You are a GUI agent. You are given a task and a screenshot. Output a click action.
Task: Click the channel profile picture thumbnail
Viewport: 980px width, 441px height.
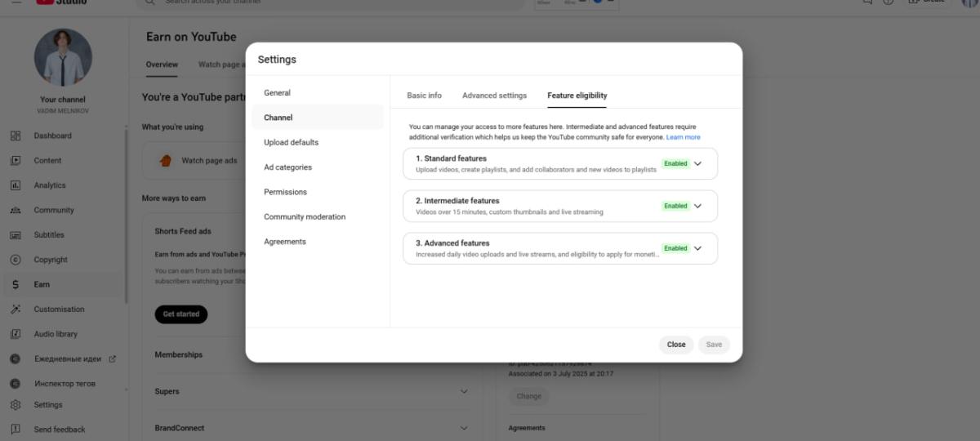coord(63,58)
